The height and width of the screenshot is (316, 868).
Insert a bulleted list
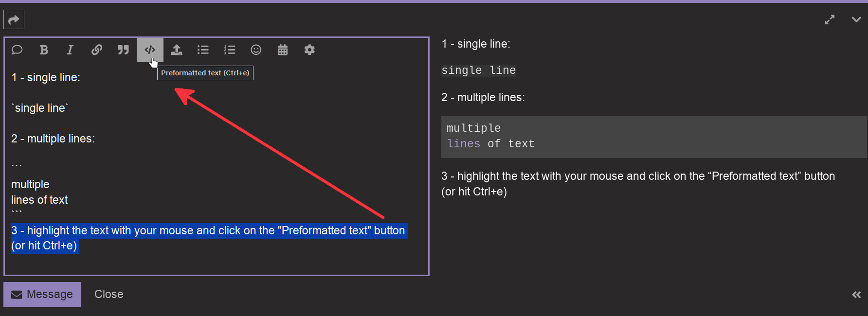pos(203,50)
